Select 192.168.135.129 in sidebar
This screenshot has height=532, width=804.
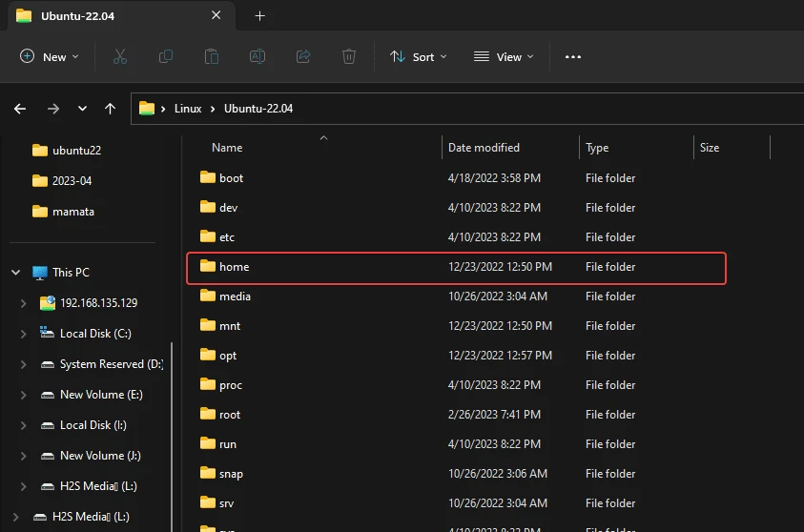tap(89, 303)
